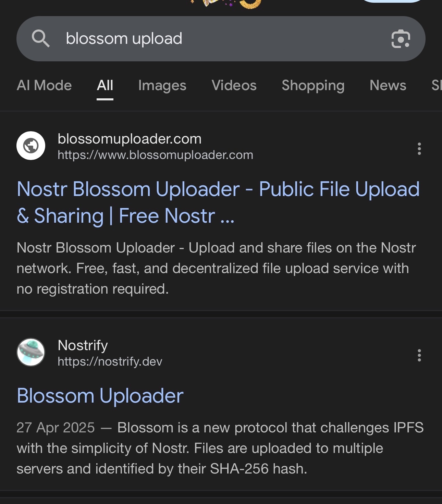Click the blossomuploader.com globe favicon
The width and height of the screenshot is (442, 504).
pyautogui.click(x=31, y=146)
